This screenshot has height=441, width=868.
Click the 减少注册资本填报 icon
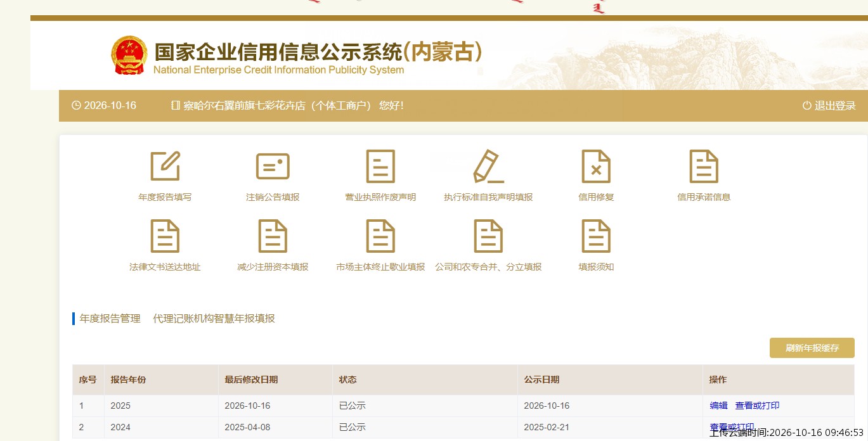click(x=273, y=236)
